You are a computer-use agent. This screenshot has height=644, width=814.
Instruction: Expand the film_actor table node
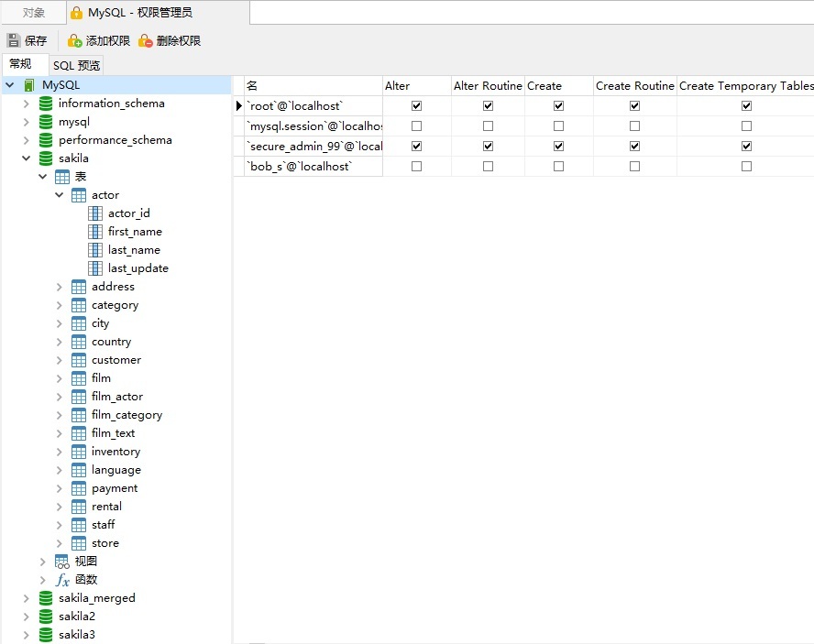pyautogui.click(x=60, y=397)
